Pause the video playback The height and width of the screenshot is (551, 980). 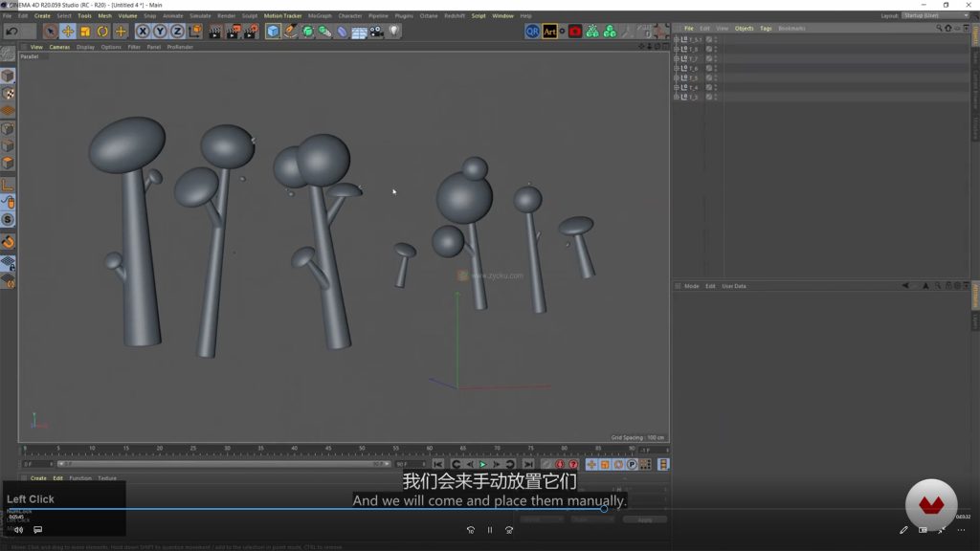tap(489, 530)
